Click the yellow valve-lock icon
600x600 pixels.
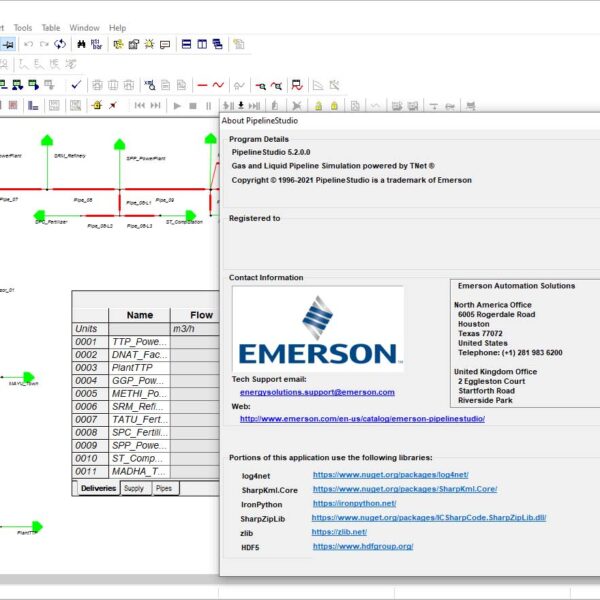(97, 105)
